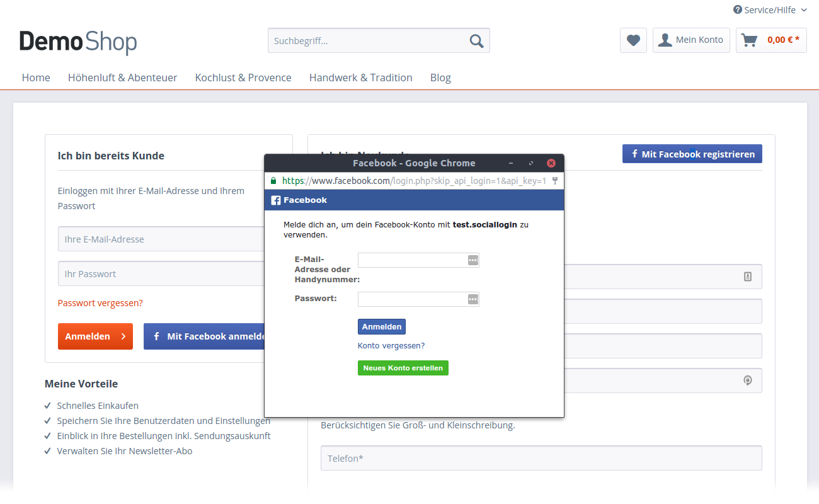Focus the Telefon* field

click(x=541, y=458)
